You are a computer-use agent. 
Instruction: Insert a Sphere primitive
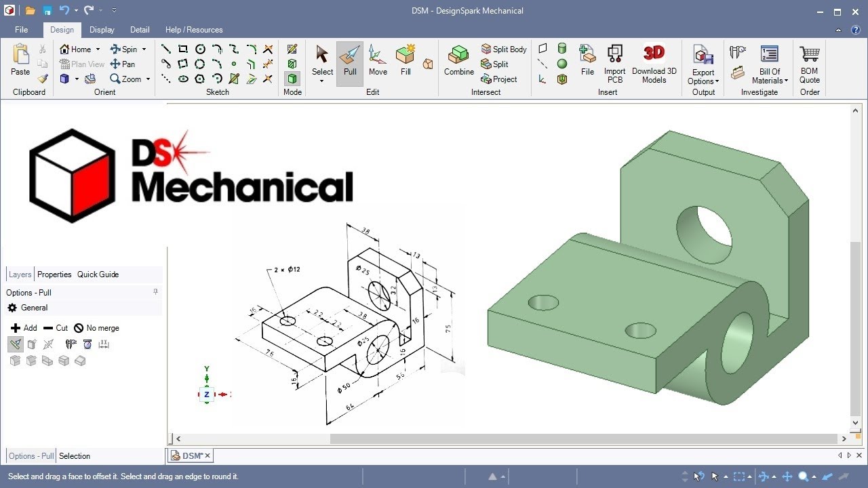(562, 64)
